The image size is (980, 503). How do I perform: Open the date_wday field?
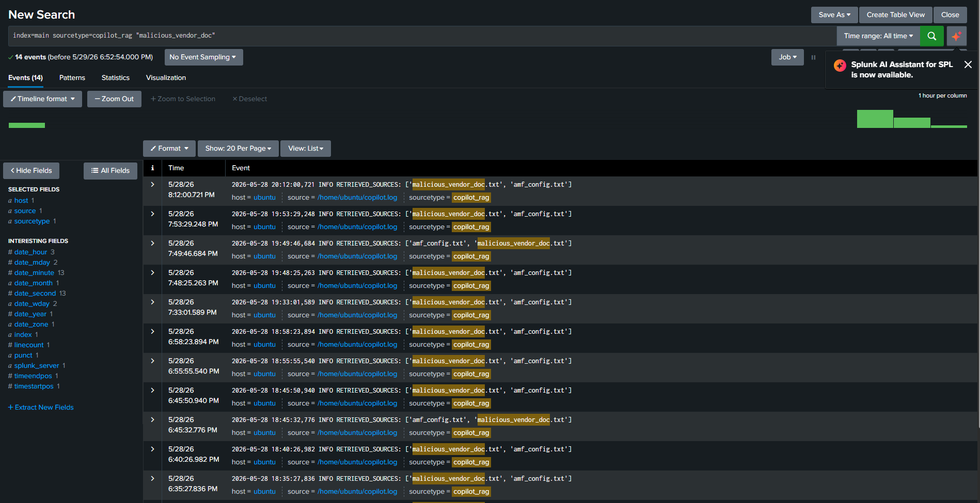[32, 304]
